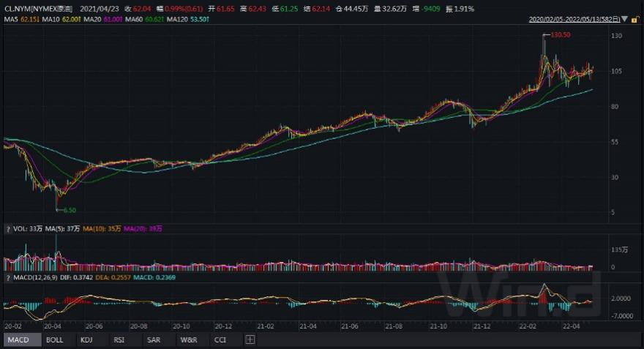Click the 22-02 time axis label
This screenshot has width=644, height=349.
(x=528, y=326)
